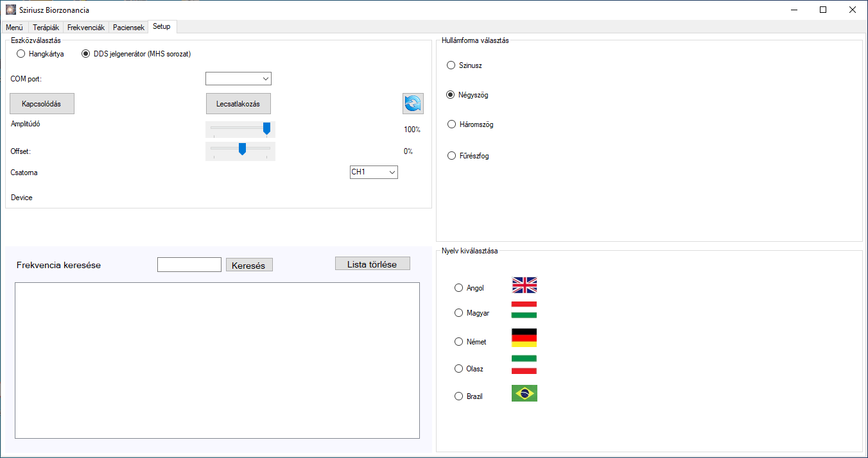This screenshot has height=458, width=868.
Task: Click the German flag icon
Action: tap(524, 337)
